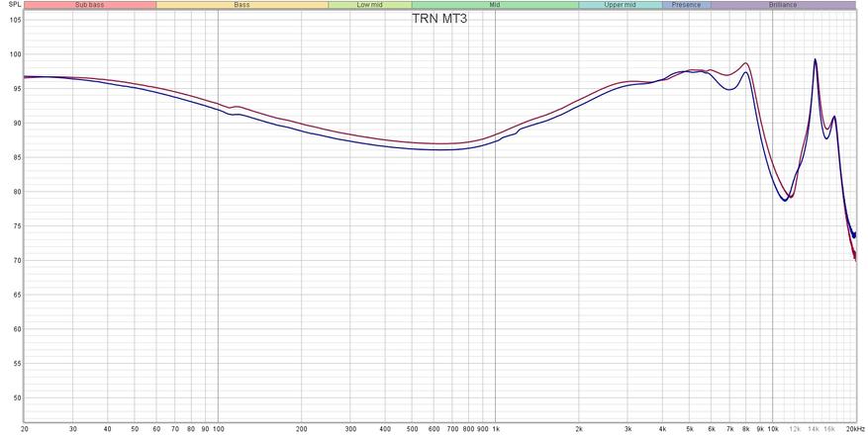Screen dimensions: 868x435
Task: Click the "1k" frequency tick label
Action: pyautogui.click(x=496, y=429)
